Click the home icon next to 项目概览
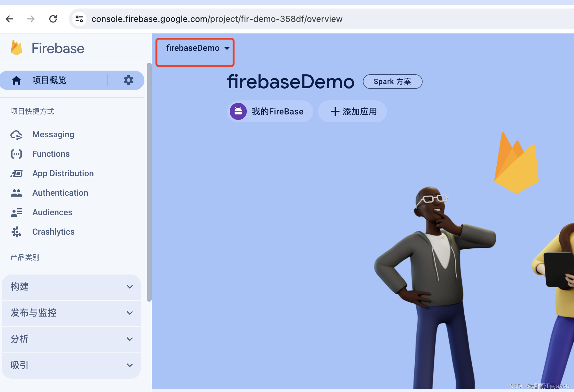This screenshot has width=574, height=392. [16, 80]
